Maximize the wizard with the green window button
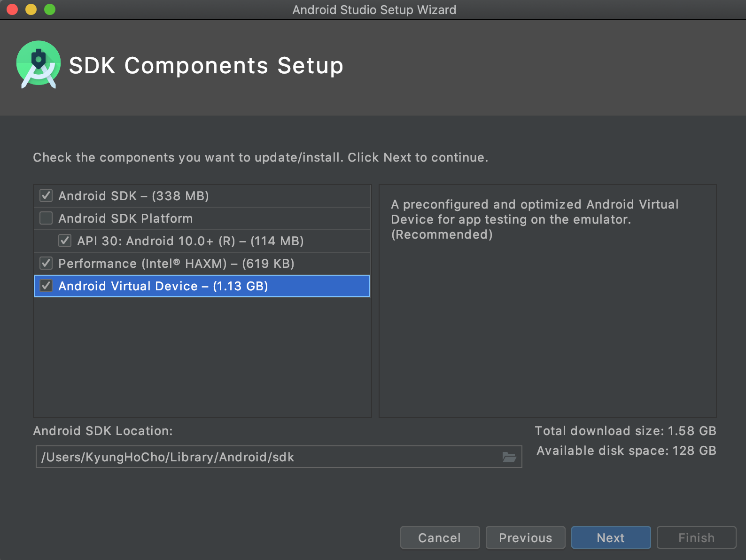Image resolution: width=746 pixels, height=560 pixels. pos(50,9)
